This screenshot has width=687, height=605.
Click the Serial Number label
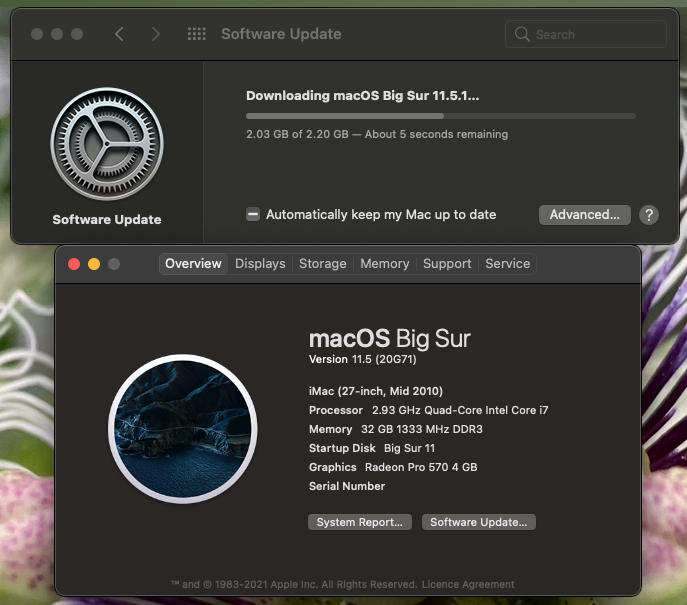pyautogui.click(x=347, y=486)
